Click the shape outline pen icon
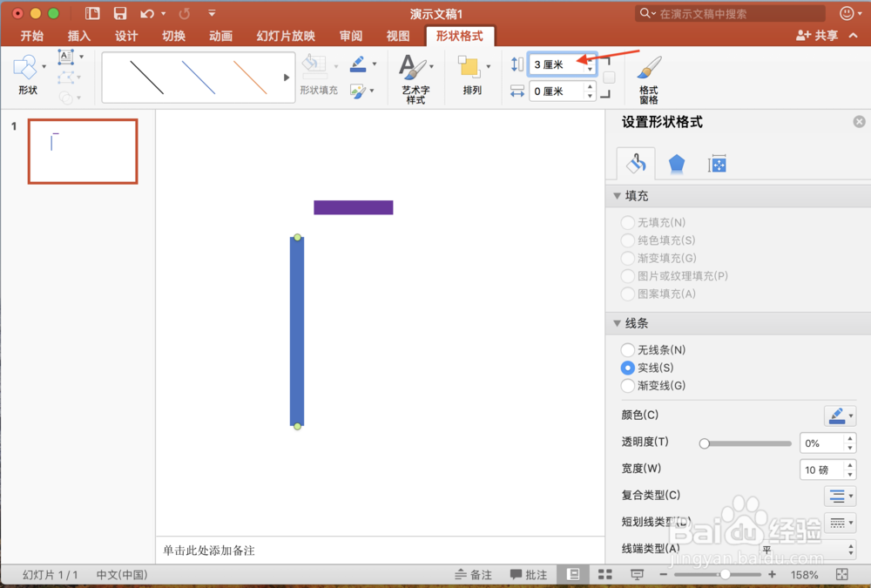This screenshot has width=871, height=588. tap(358, 64)
